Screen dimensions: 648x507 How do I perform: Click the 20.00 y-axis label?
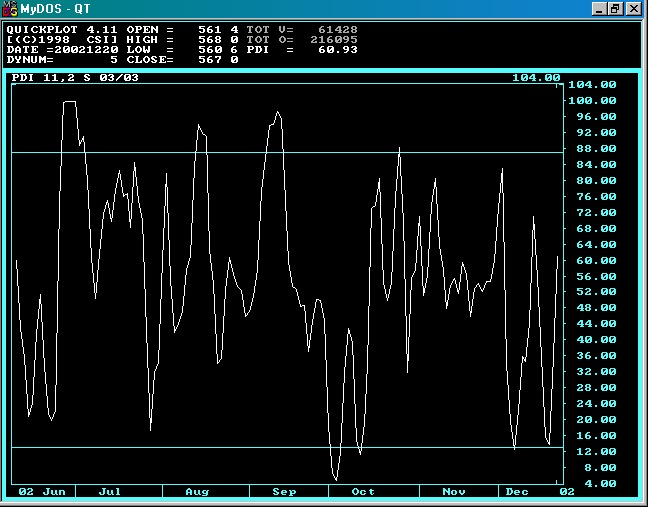[596, 420]
